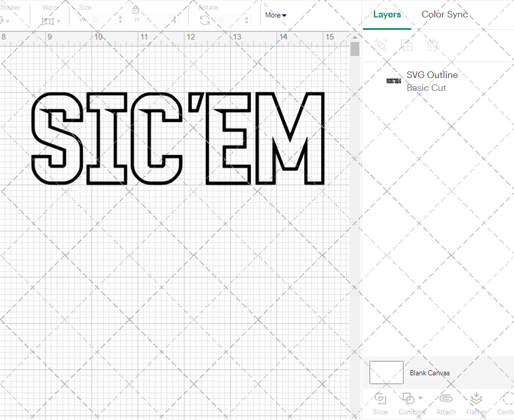Duplicate the selected layer
The height and width of the screenshot is (420, 514).
pyautogui.click(x=407, y=45)
